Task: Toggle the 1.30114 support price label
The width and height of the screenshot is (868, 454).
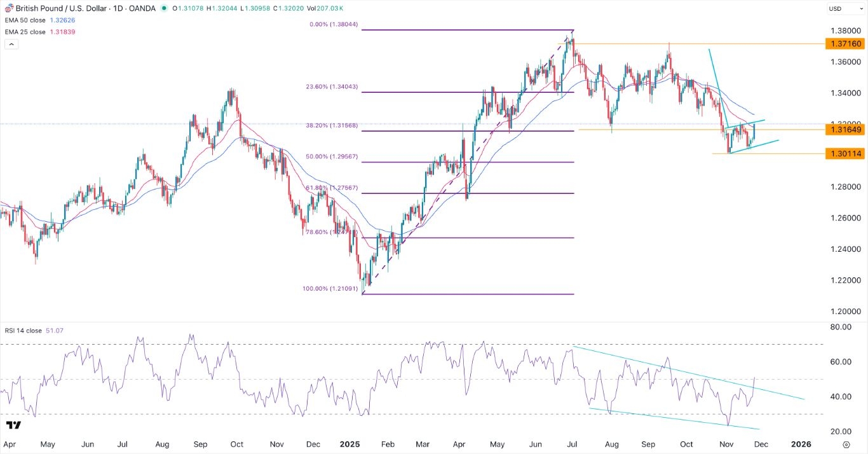Action: [x=845, y=153]
